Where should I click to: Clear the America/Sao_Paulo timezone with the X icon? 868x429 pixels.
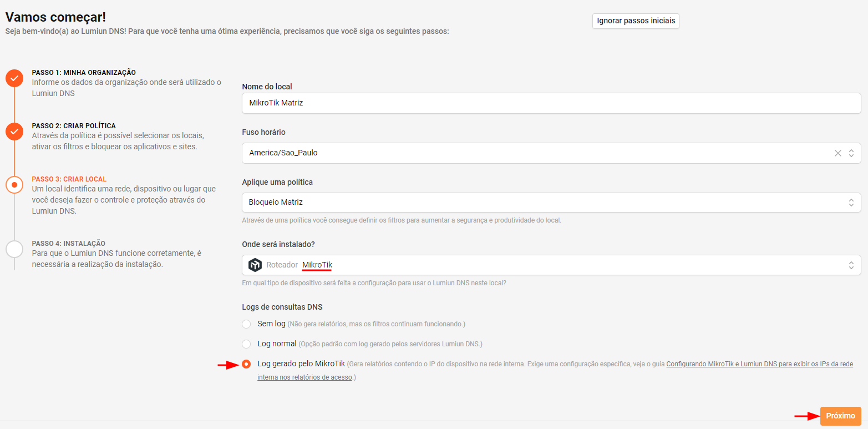click(838, 153)
